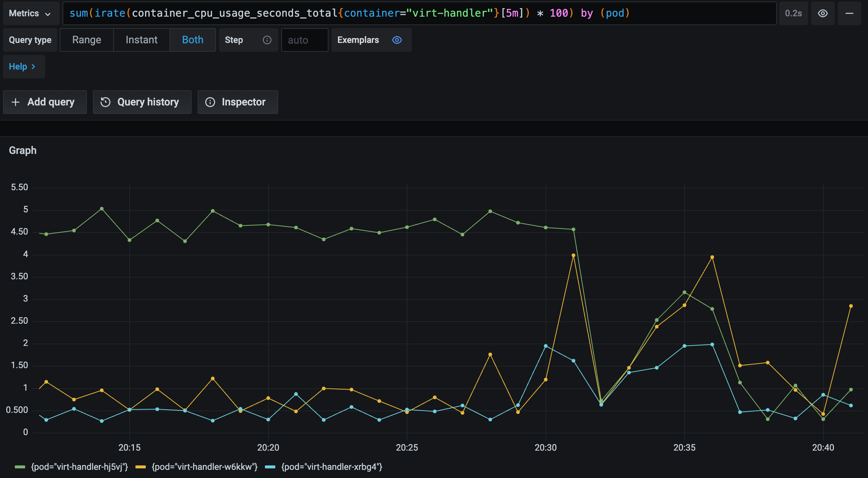Click the Step auto input field
The image size is (868, 478).
click(x=305, y=40)
